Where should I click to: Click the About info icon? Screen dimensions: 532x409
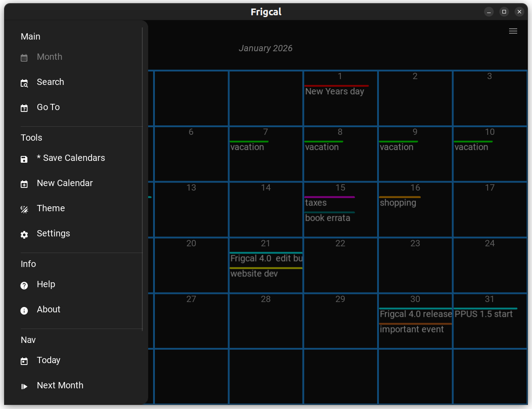click(x=24, y=311)
